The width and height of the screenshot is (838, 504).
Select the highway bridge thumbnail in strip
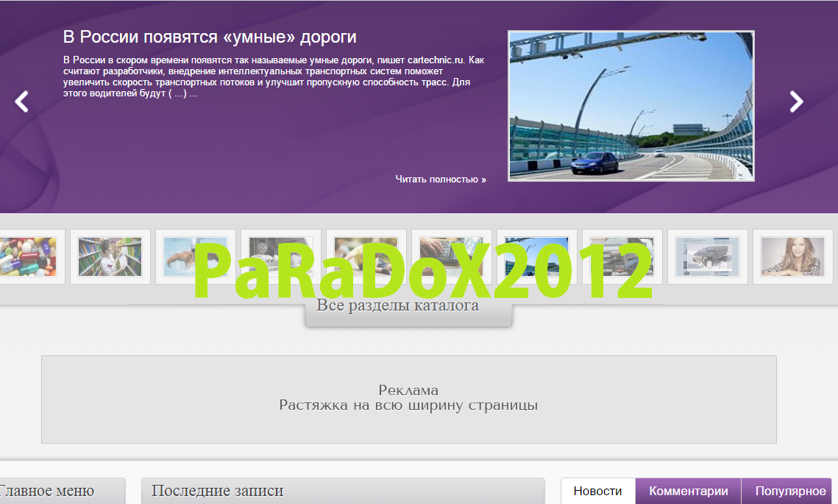536,257
